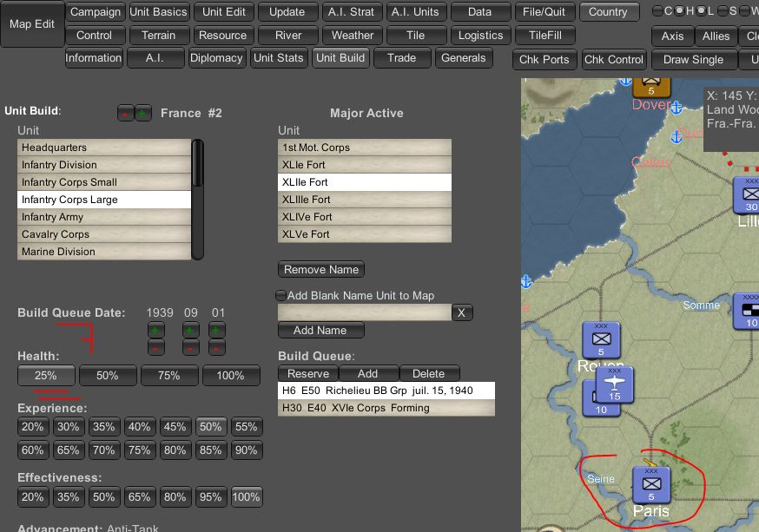Clear the name field with the X button
Viewport: 759px width, 532px height.
pyautogui.click(x=462, y=313)
